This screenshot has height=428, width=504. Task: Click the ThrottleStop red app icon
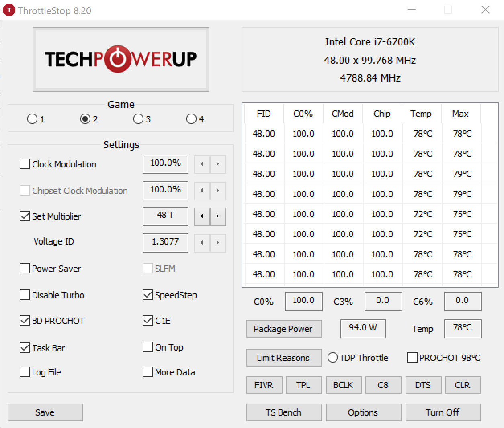pos(9,10)
